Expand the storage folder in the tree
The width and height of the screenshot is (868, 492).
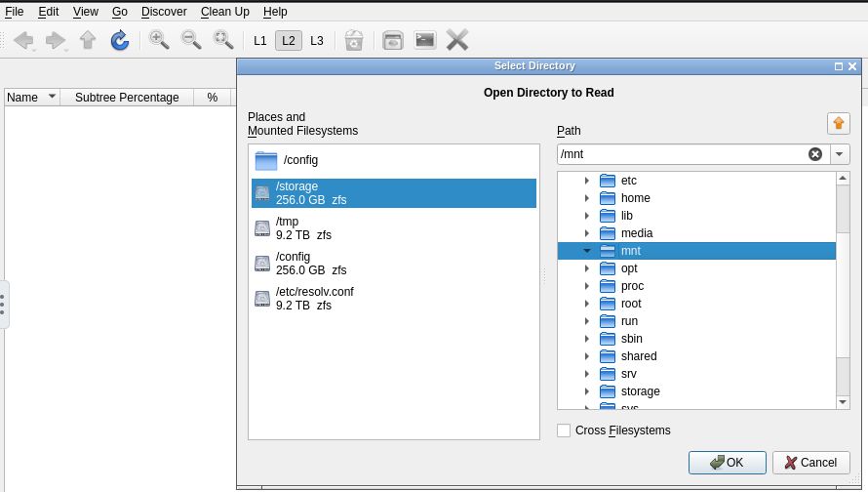click(x=587, y=391)
